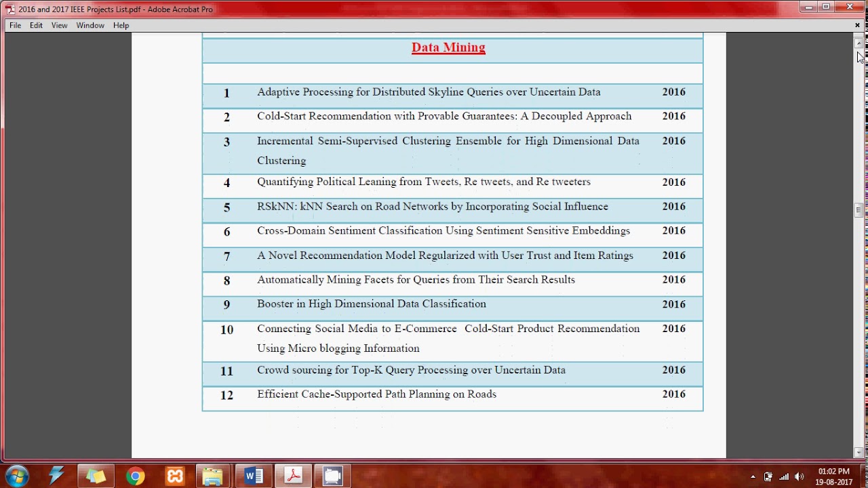Open the Edit menu

[x=36, y=25]
